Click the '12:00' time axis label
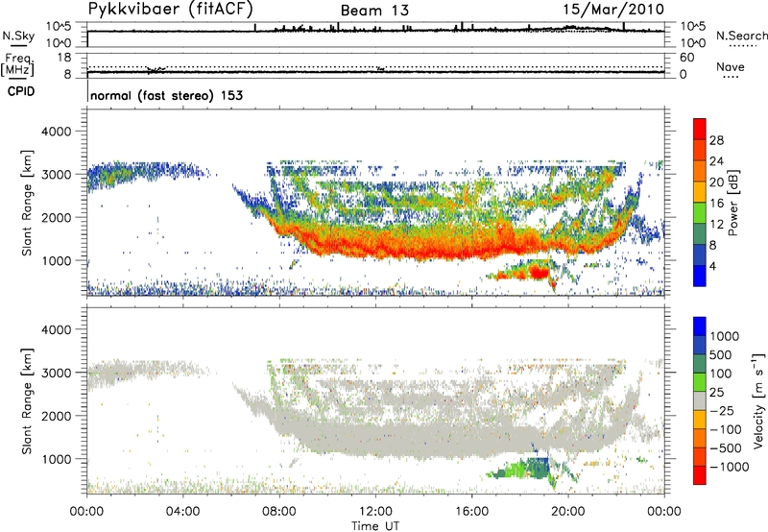This screenshot has width=768, height=532. pyautogui.click(x=375, y=511)
